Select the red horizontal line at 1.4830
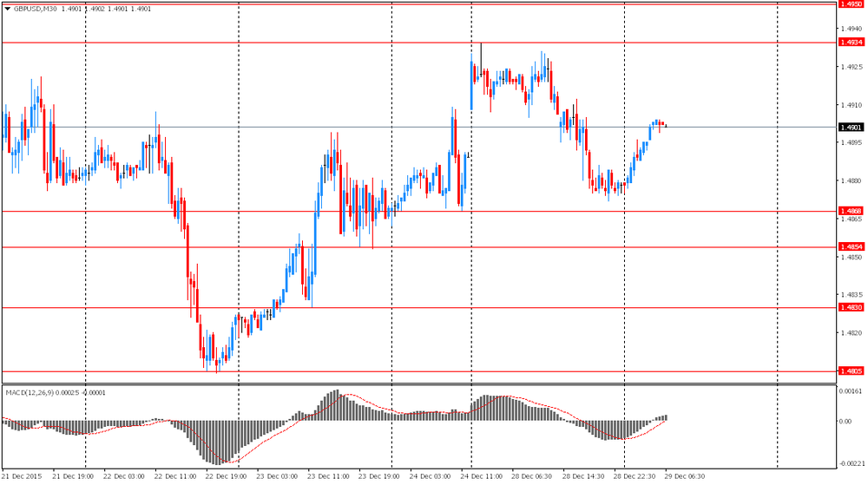Screen dimensions: 868x485 [418, 307]
